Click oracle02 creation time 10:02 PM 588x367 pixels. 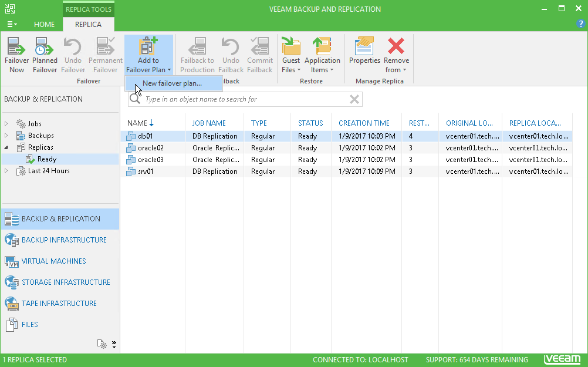point(367,148)
